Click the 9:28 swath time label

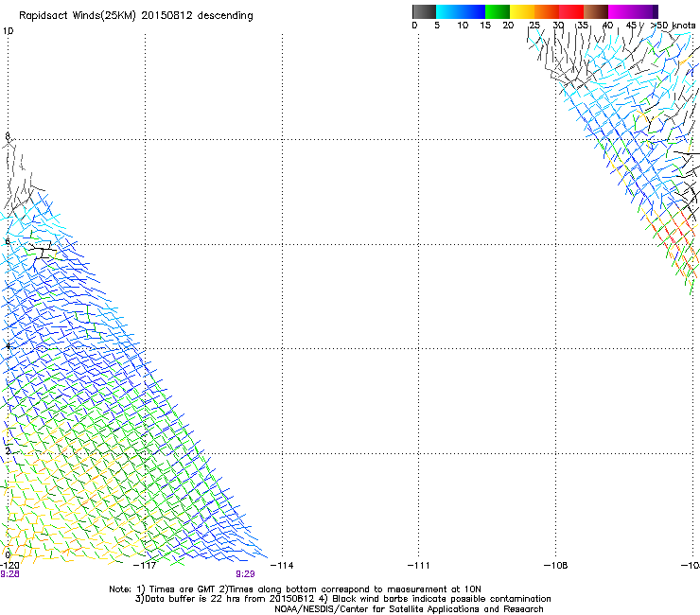(x=9, y=574)
